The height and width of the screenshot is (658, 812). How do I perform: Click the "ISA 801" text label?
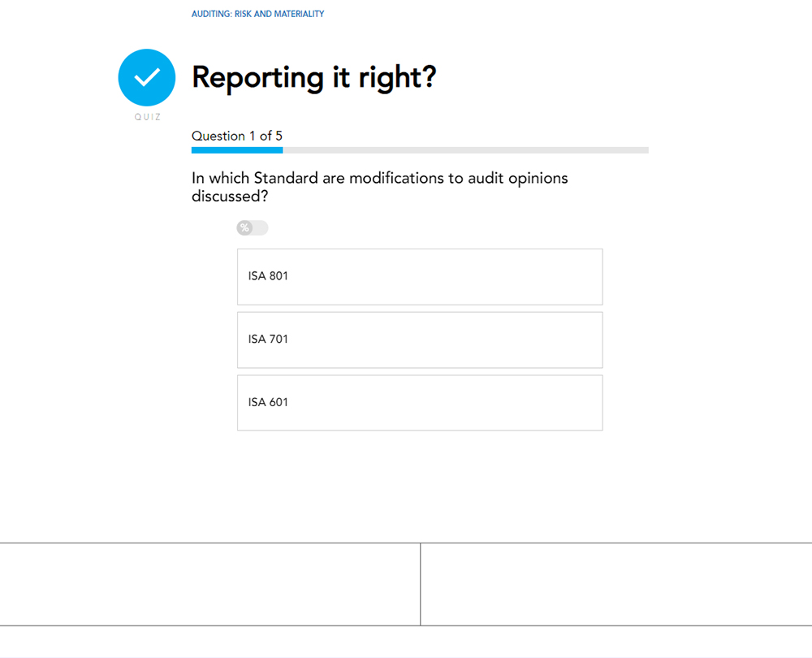[x=268, y=276]
